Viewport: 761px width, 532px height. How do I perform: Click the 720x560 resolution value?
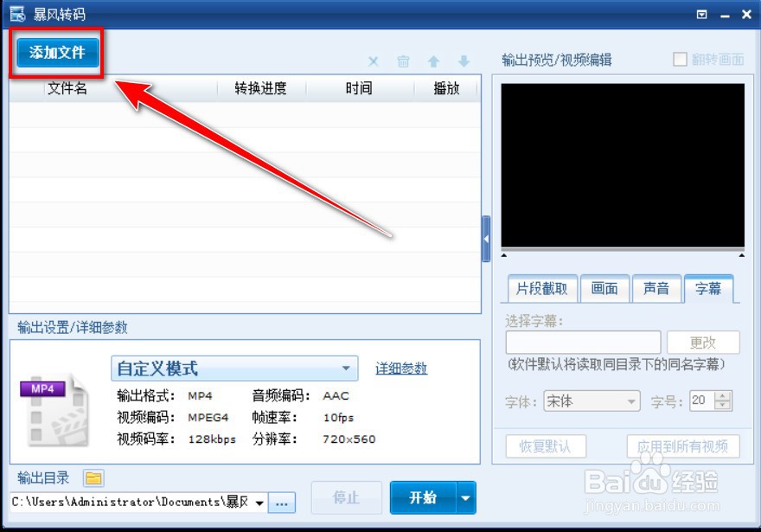tap(349, 439)
